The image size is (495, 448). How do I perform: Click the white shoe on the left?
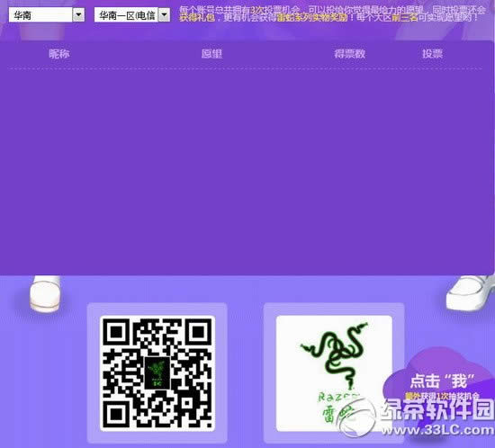point(46,293)
